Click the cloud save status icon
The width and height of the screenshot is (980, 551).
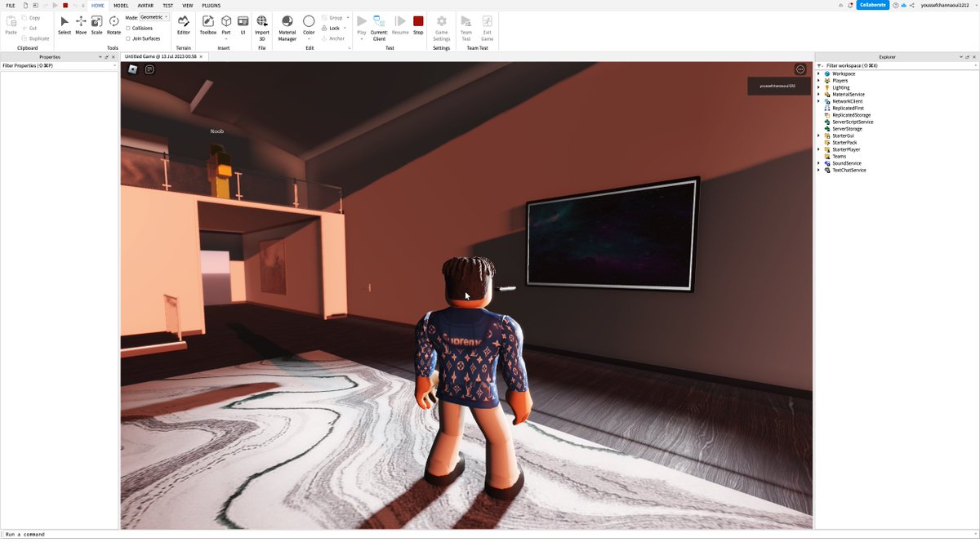903,5
